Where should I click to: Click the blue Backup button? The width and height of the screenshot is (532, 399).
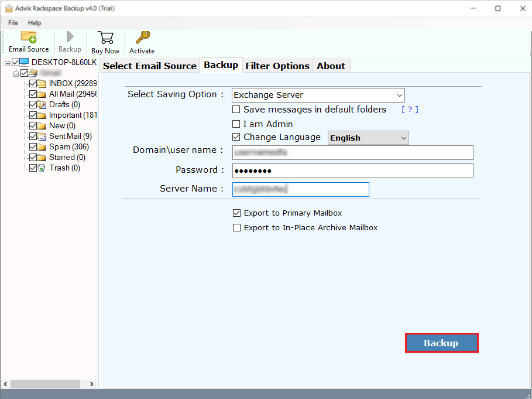tap(441, 343)
